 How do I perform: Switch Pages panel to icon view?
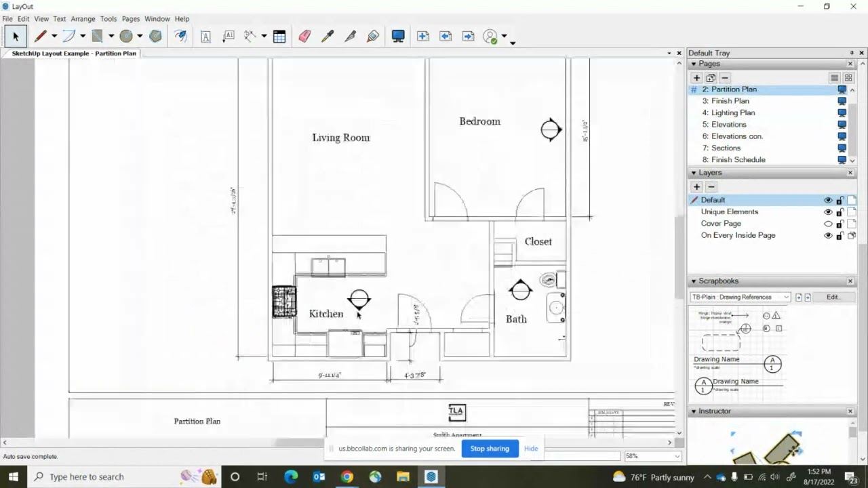[848, 78]
